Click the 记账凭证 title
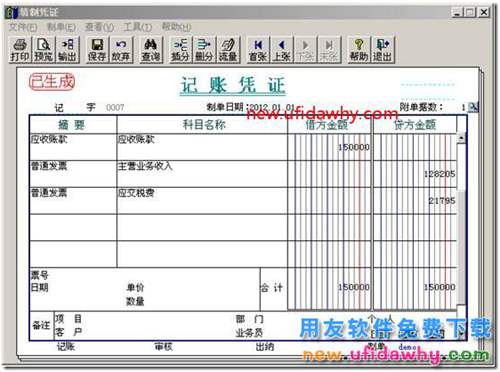The height and width of the screenshot is (372, 500). (233, 85)
